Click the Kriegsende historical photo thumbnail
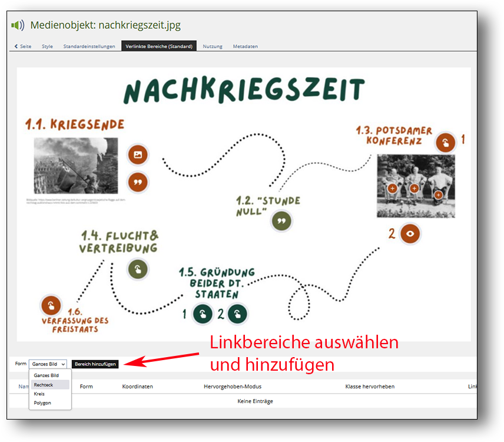Screen dimensions: 504x442 coord(75,166)
